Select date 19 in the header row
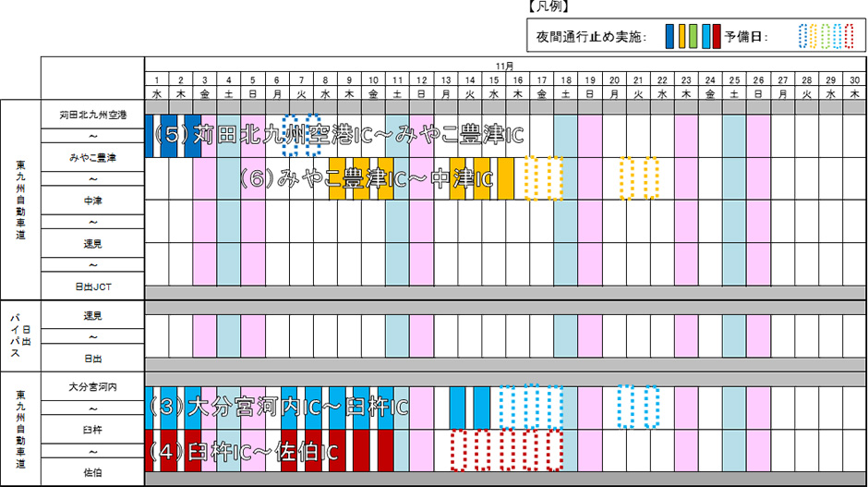868x487 pixels. [590, 80]
